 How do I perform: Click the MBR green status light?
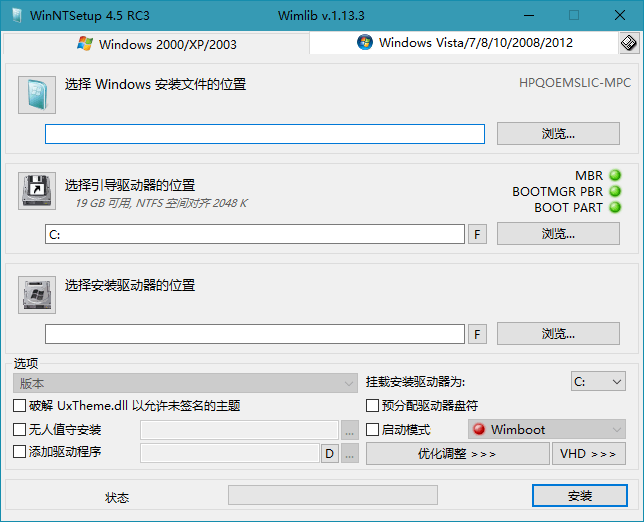615,176
